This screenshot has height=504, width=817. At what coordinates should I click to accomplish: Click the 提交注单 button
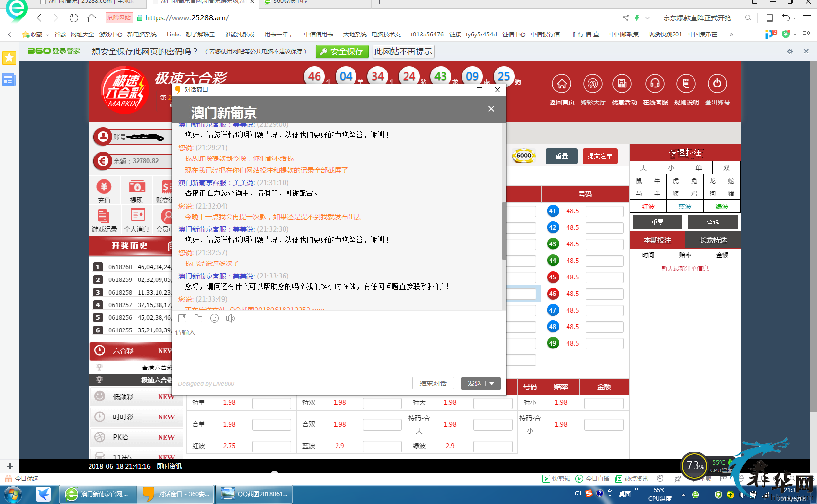click(600, 156)
